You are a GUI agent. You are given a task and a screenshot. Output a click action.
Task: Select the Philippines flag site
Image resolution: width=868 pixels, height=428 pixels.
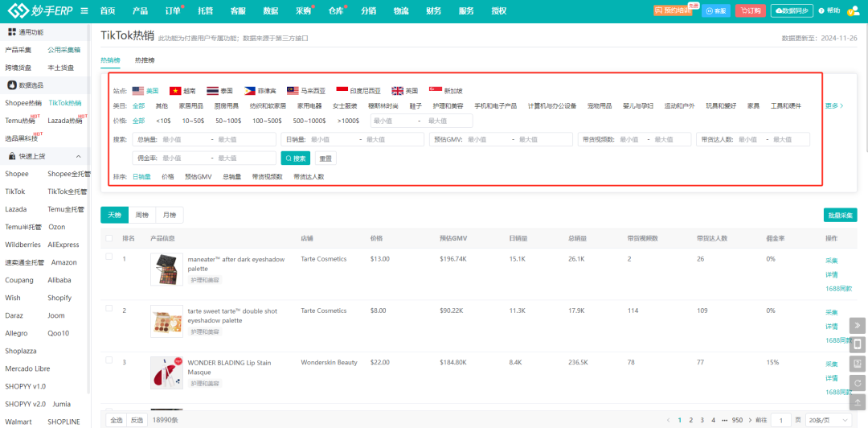[x=250, y=90]
